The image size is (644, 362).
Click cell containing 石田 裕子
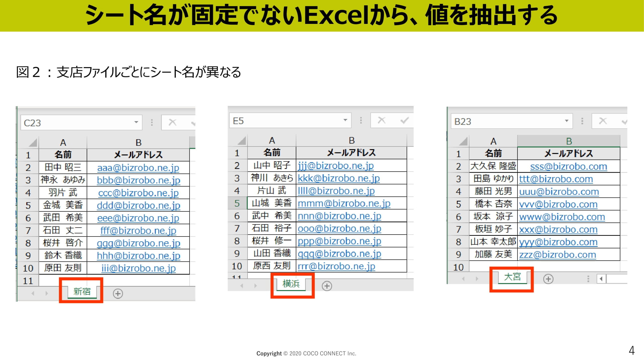(x=272, y=228)
